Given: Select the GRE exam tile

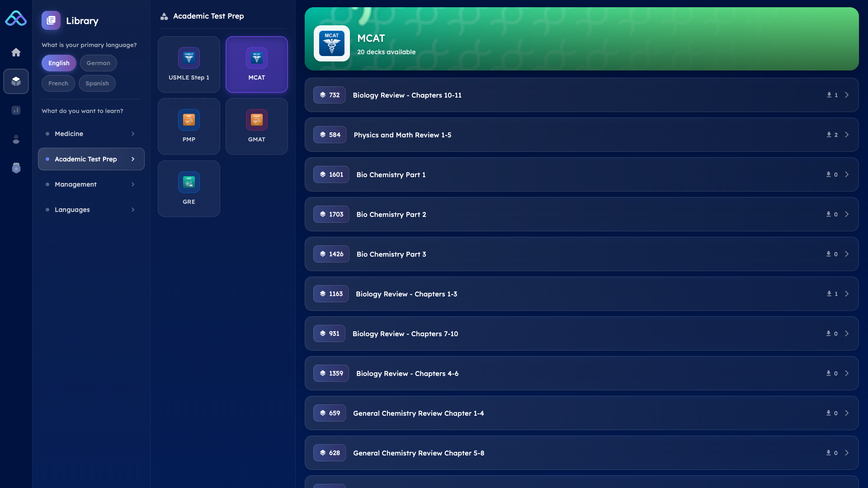Looking at the screenshot, I should pos(189,189).
